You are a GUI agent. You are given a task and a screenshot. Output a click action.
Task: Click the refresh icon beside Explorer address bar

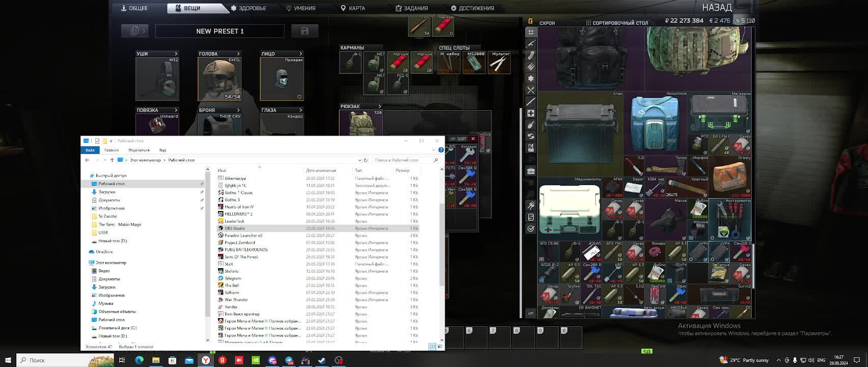[x=365, y=160]
